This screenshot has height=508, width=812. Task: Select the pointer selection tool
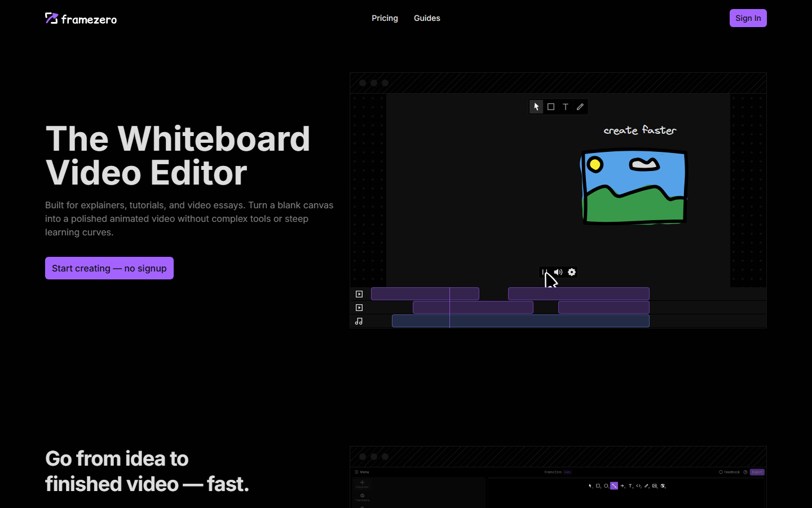[x=536, y=107]
